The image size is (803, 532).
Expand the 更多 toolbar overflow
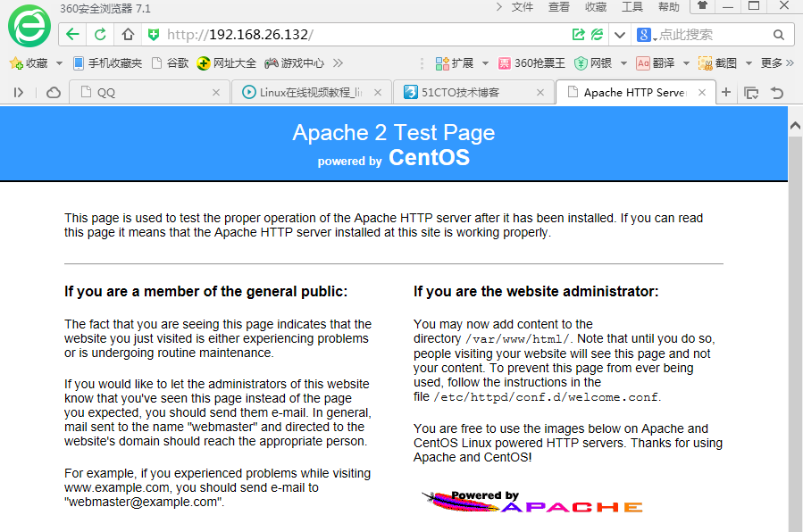coord(777,63)
